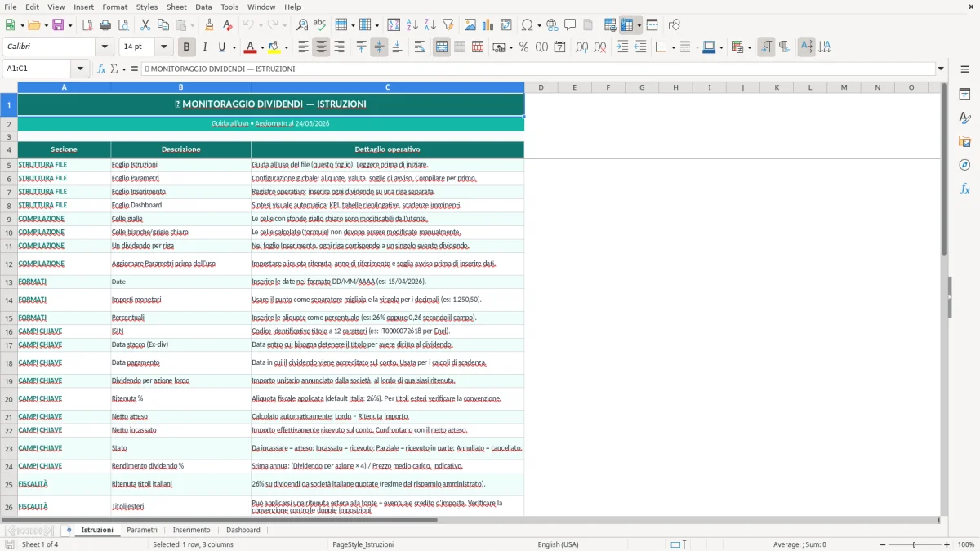
Task: Apply AutoFilter
Action: click(448, 25)
